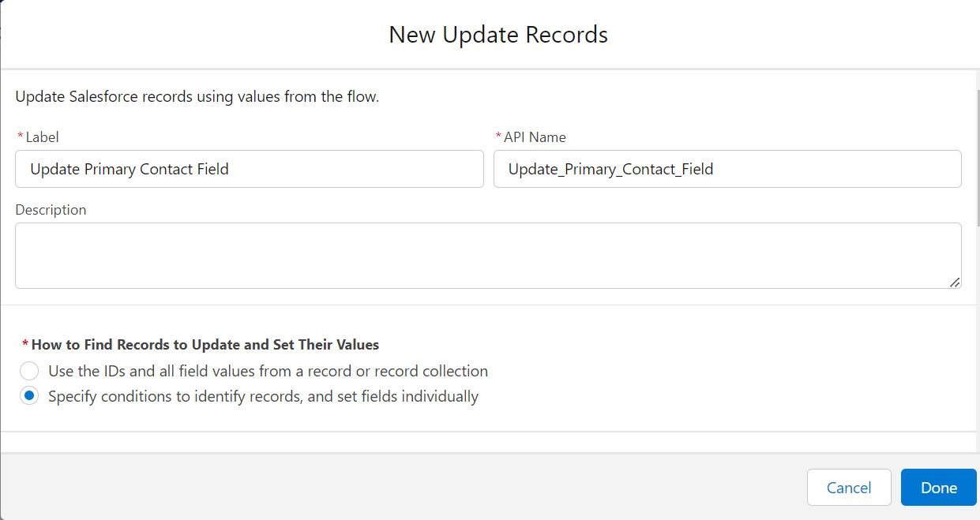Click the Label input field

click(x=249, y=169)
